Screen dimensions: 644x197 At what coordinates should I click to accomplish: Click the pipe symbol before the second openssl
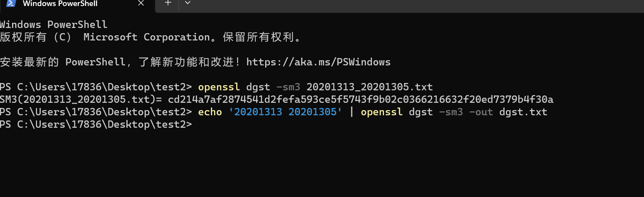coord(351,112)
